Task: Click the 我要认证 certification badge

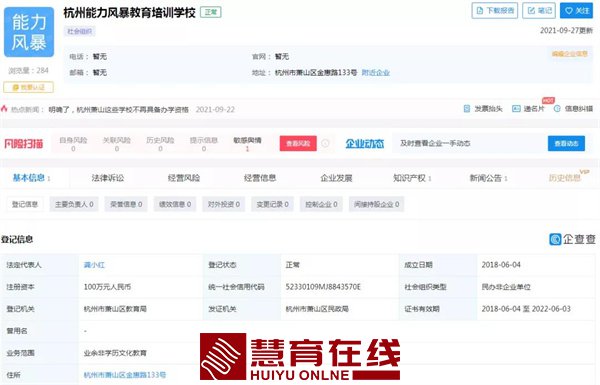Action: (x=28, y=87)
